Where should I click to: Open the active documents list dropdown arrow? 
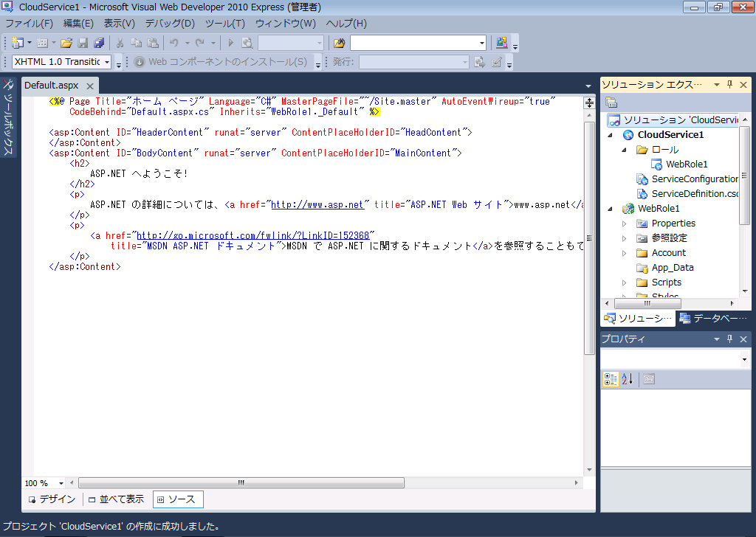tap(588, 86)
